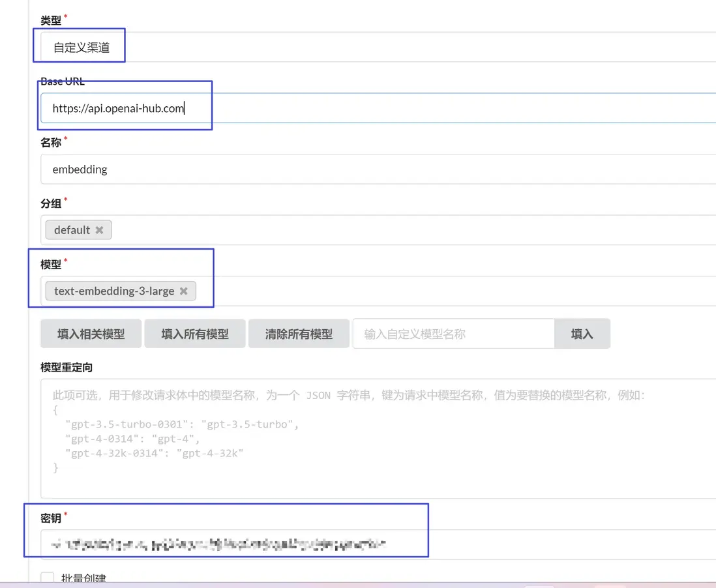This screenshot has width=716, height=588.
Task: Select the text-embedding-3-large tag label
Action: pyautogui.click(x=114, y=291)
